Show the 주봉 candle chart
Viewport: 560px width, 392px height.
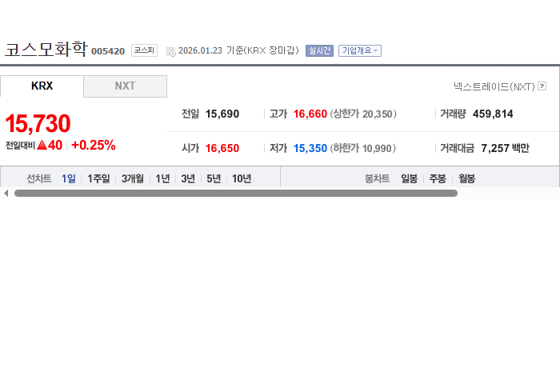[x=438, y=178]
